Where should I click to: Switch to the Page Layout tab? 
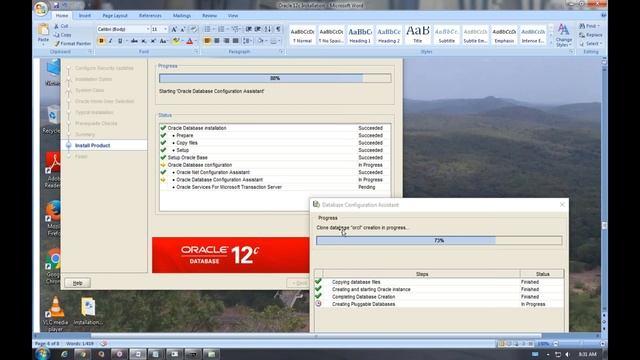(x=115, y=16)
